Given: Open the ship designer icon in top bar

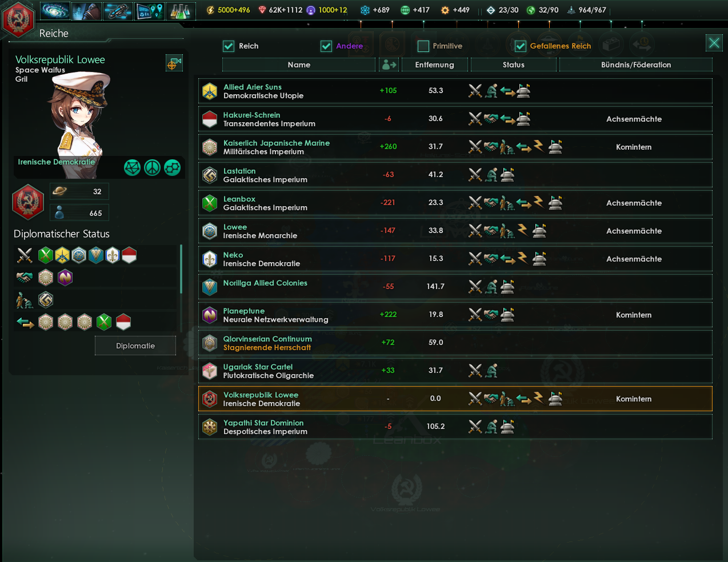Looking at the screenshot, I should point(118,10).
